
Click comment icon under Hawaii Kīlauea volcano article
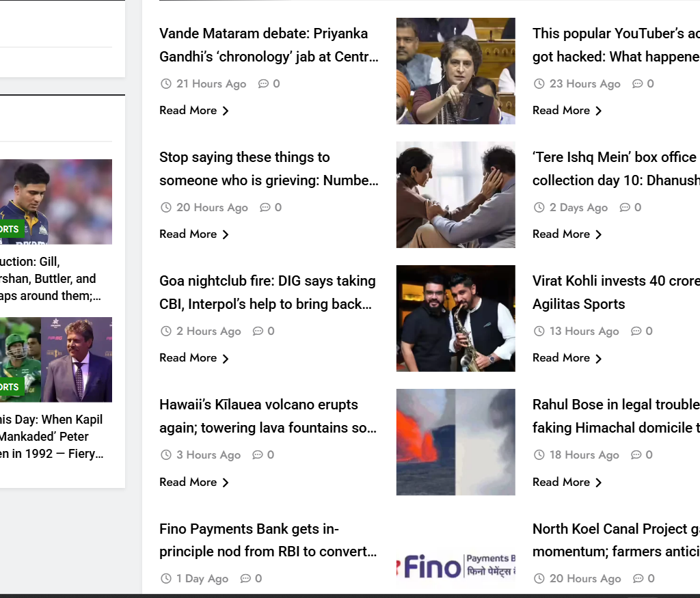pos(258,455)
